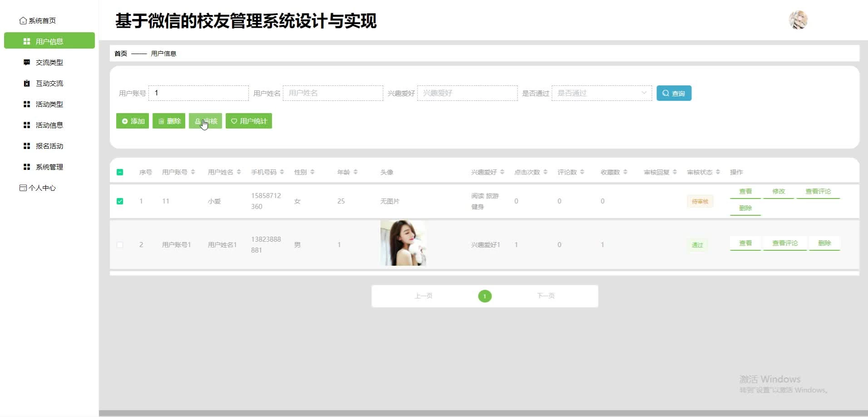
Task: Sort by 兴趣爱好 column
Action: 502,172
